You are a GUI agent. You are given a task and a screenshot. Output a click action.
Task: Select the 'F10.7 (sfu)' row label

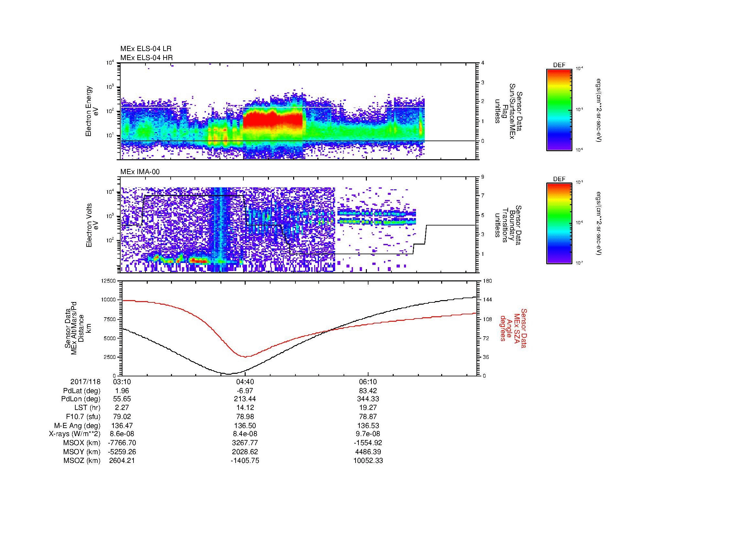[83, 417]
